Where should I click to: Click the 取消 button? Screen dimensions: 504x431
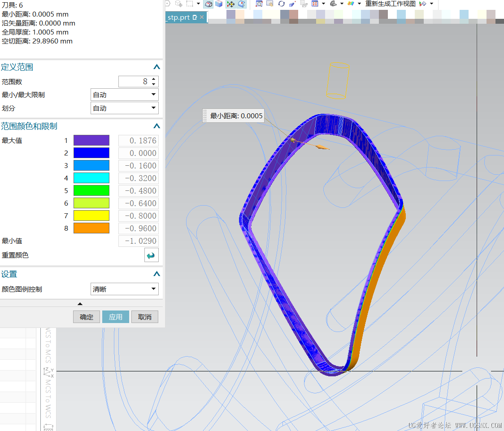[145, 317]
